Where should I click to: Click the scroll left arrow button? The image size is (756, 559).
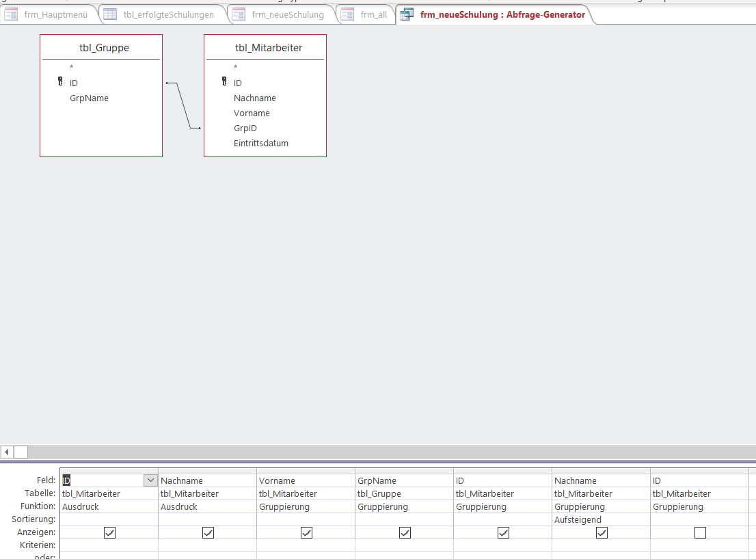(7, 452)
